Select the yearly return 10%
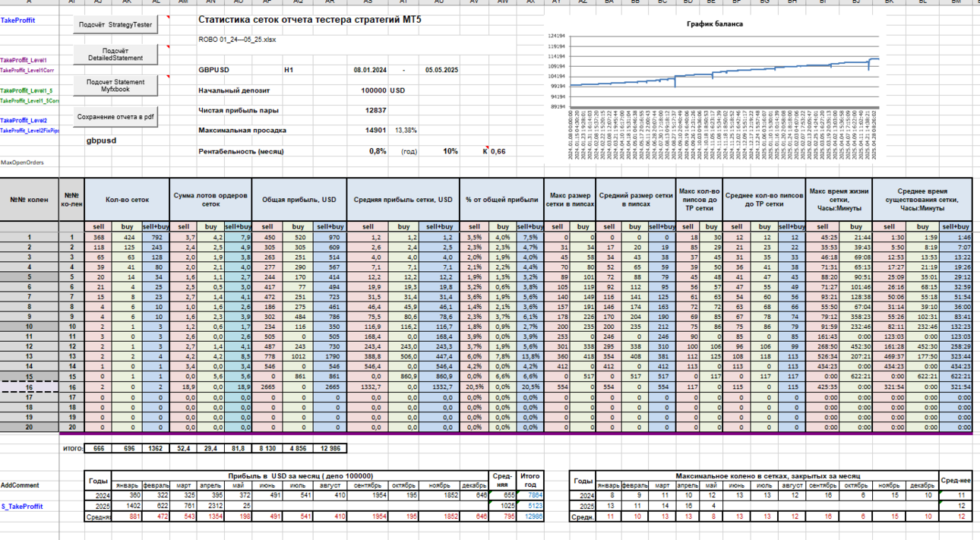 [450, 151]
